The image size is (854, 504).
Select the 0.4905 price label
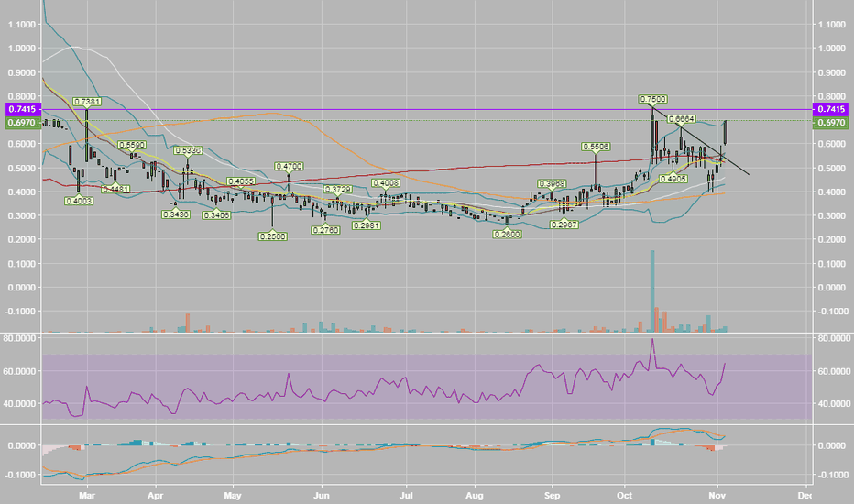tap(673, 178)
